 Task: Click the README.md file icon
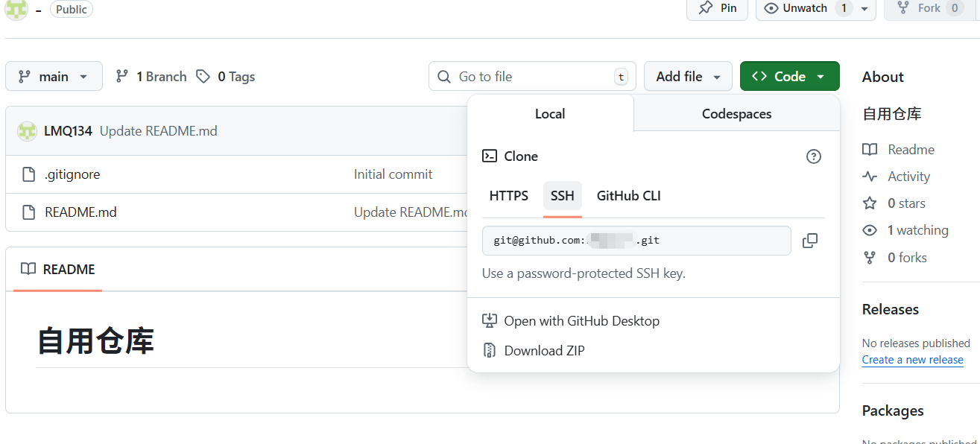(x=28, y=212)
